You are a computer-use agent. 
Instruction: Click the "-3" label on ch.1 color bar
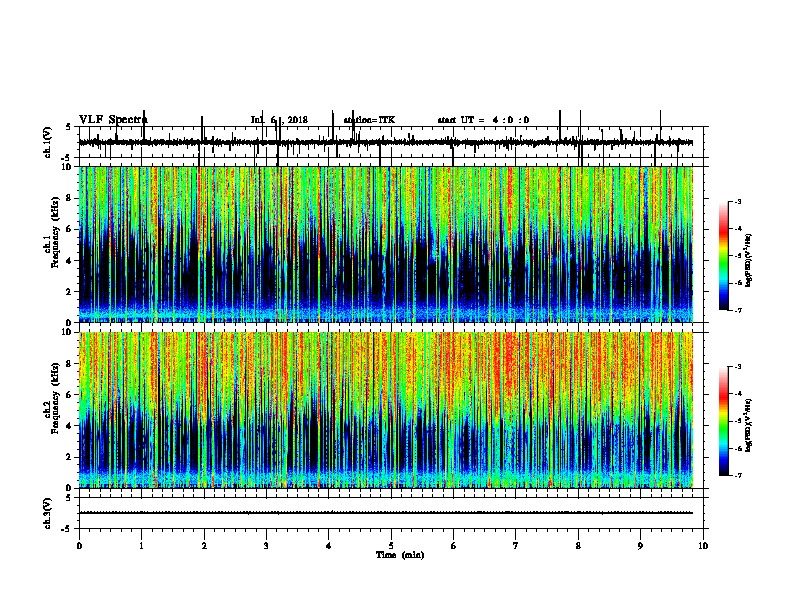(x=737, y=201)
